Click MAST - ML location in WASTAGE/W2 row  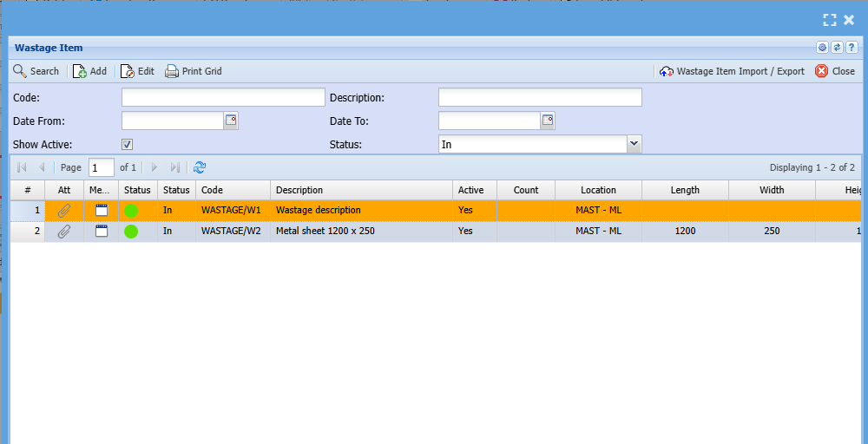[x=598, y=232]
